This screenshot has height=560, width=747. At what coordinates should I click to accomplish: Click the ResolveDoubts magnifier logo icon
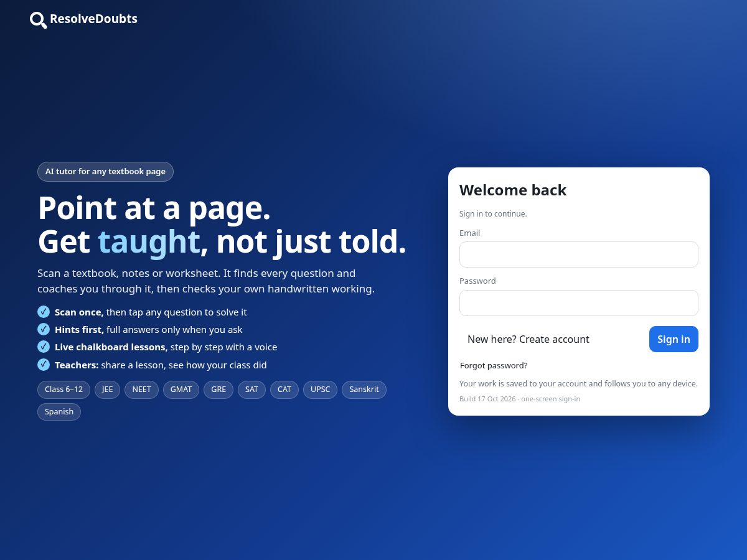tap(39, 20)
